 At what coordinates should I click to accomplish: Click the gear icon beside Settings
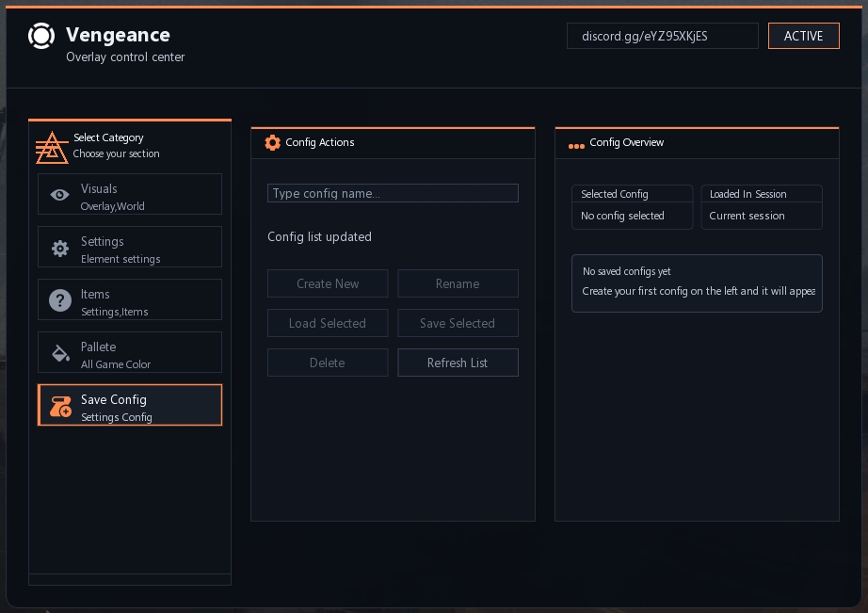(x=60, y=248)
